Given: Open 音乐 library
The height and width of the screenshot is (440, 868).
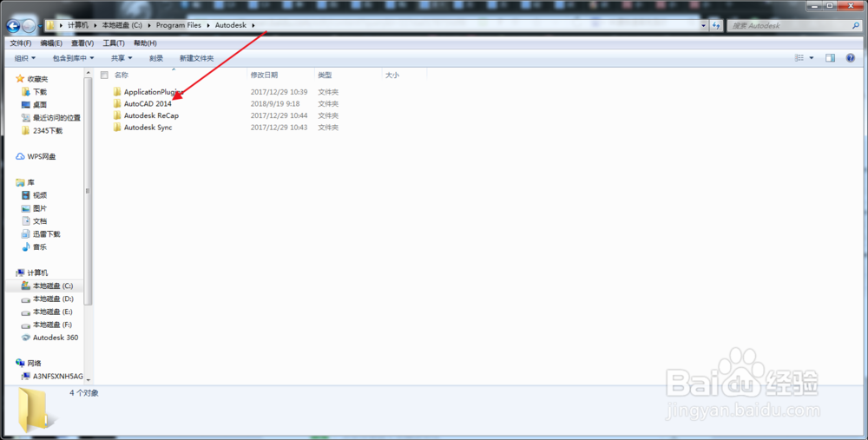Looking at the screenshot, I should click(39, 246).
